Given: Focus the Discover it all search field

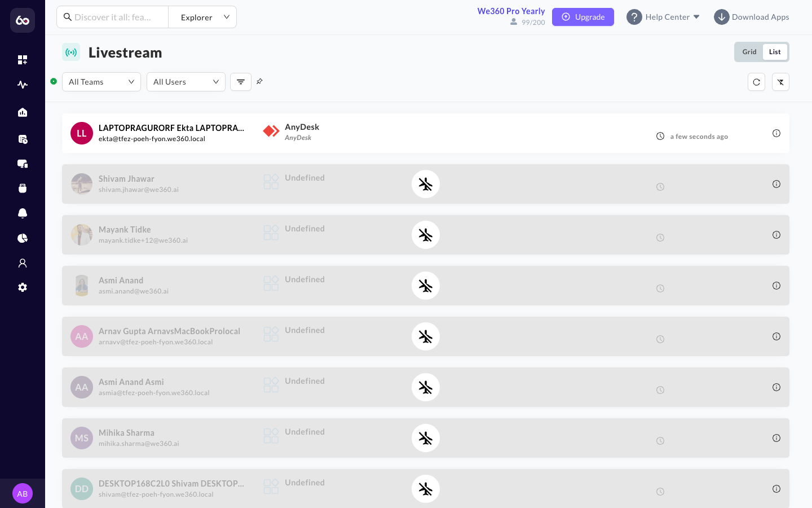Looking at the screenshot, I should tap(113, 17).
